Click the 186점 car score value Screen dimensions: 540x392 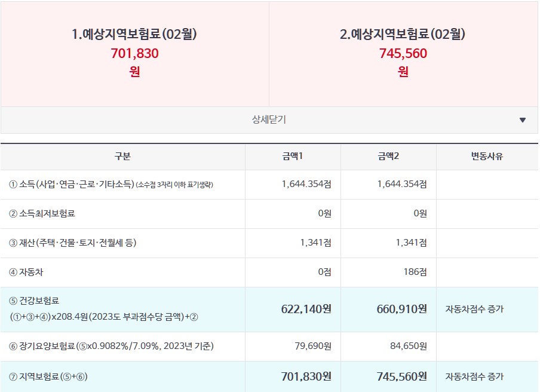pos(415,272)
